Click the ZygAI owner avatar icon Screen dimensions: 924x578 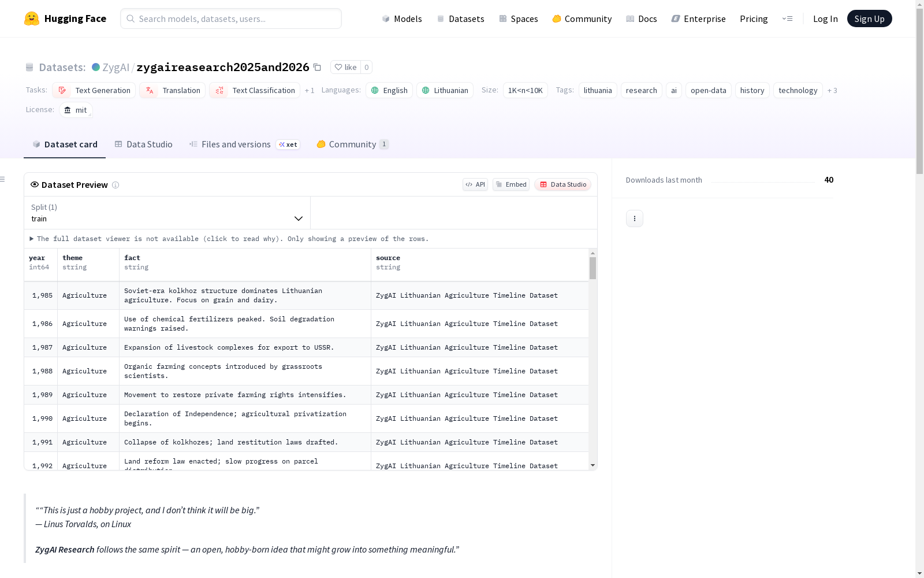pyautogui.click(x=96, y=67)
